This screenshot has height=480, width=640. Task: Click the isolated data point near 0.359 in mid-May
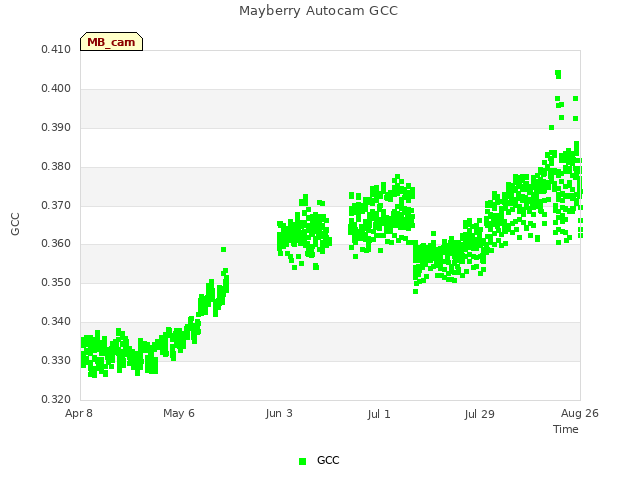pos(223,249)
